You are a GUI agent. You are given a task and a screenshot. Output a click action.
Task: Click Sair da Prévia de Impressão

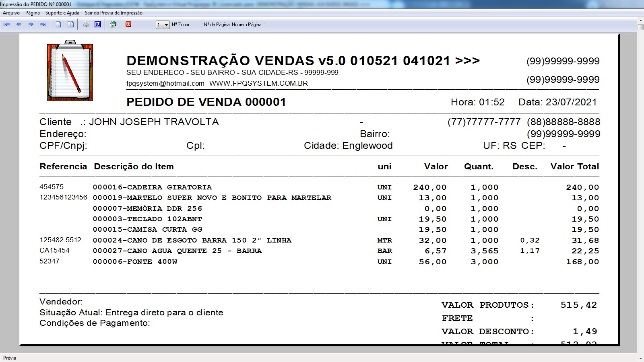114,13
